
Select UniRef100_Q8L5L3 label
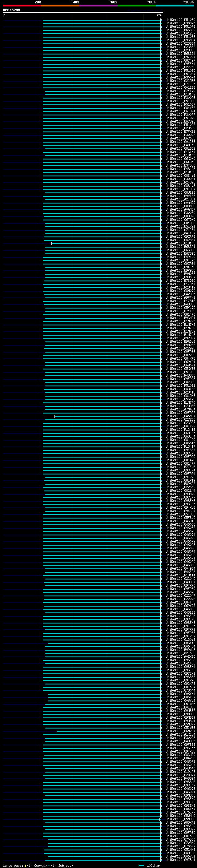click(x=180, y=836)
